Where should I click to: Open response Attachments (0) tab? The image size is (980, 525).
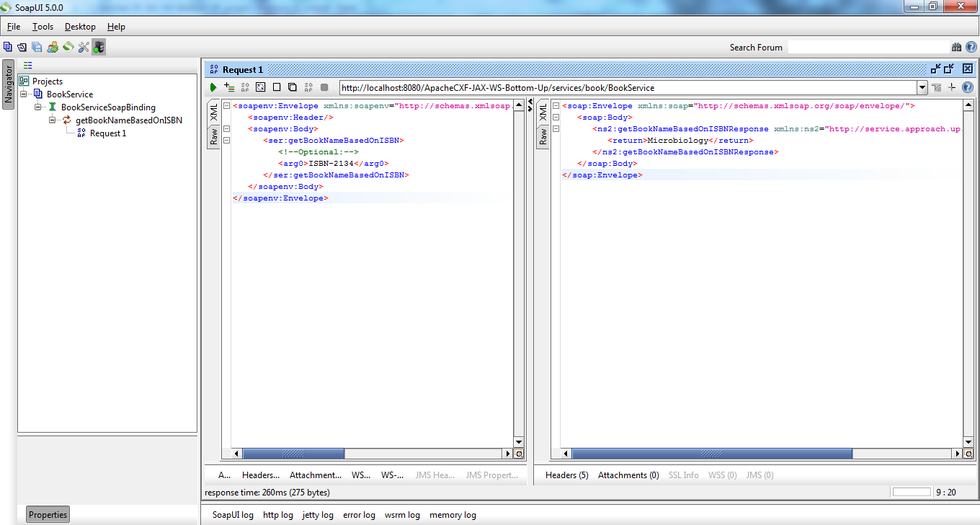(628, 475)
